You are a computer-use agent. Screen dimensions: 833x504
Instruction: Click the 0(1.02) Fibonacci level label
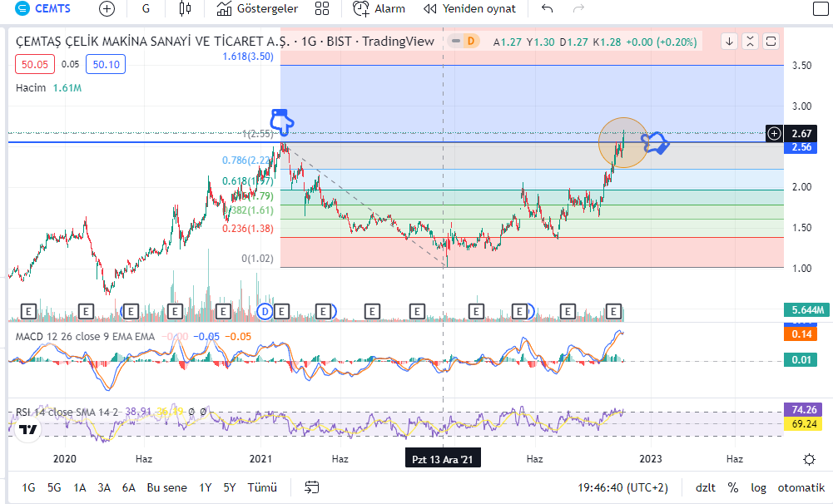(258, 259)
